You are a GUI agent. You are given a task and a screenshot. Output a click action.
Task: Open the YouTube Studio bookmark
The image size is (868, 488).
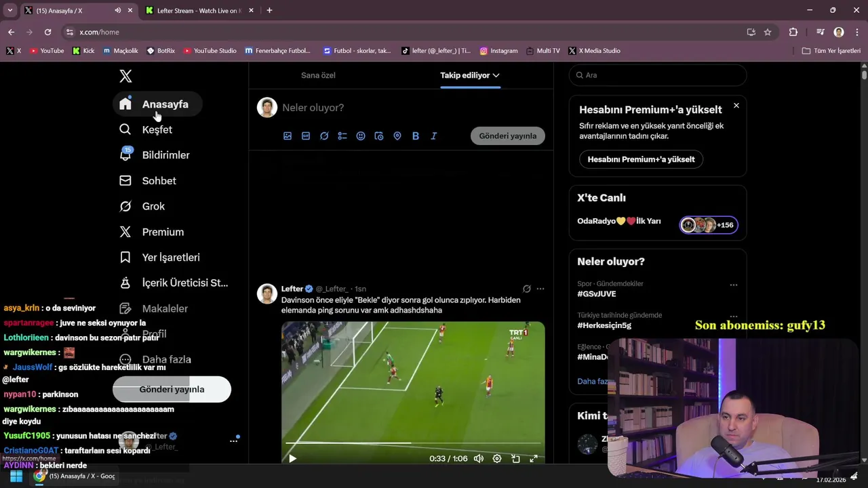(210, 51)
